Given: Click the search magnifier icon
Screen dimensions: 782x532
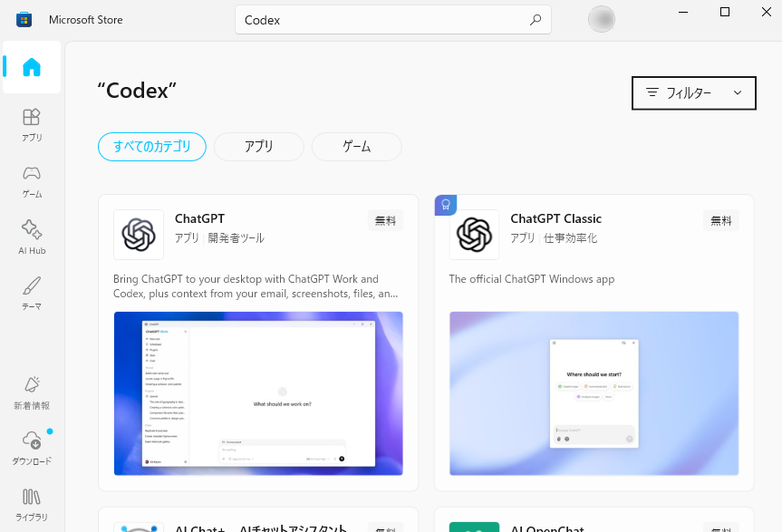Looking at the screenshot, I should click(x=536, y=20).
